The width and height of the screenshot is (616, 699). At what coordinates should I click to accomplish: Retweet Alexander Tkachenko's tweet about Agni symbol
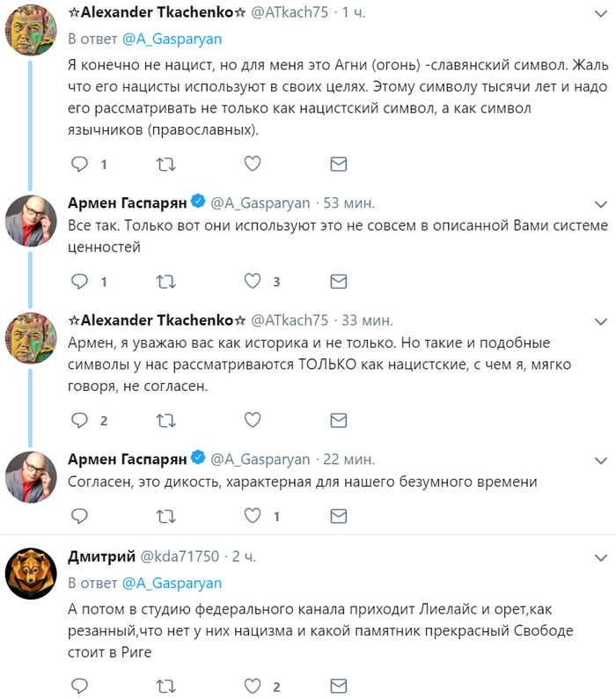(x=165, y=165)
